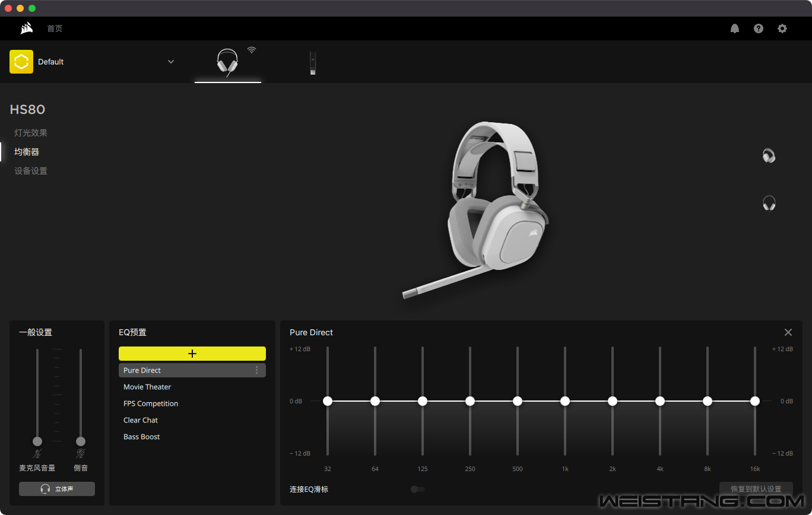Add a new EQ preset with plus button
Image resolution: width=812 pixels, height=515 pixels.
click(x=192, y=354)
